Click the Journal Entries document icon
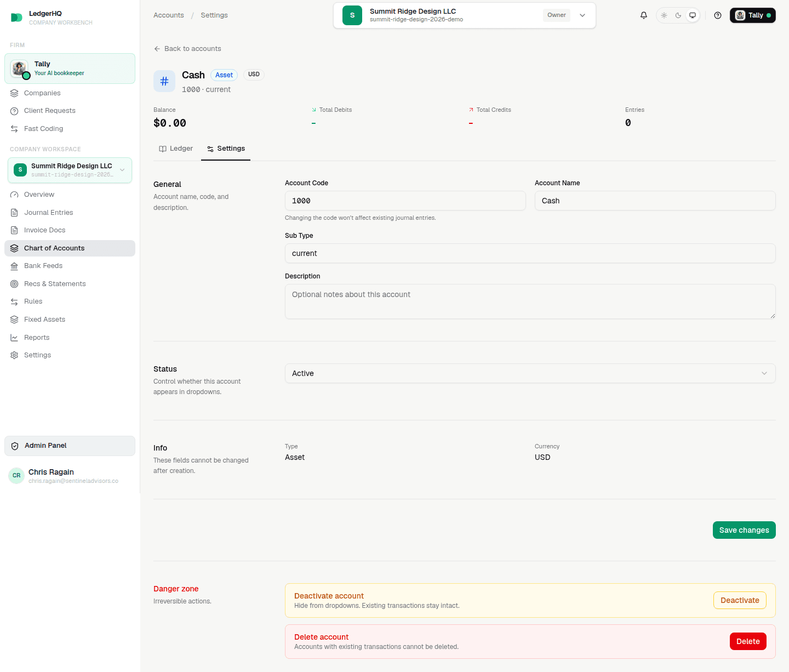Viewport: 789px width, 672px height. (x=14, y=213)
